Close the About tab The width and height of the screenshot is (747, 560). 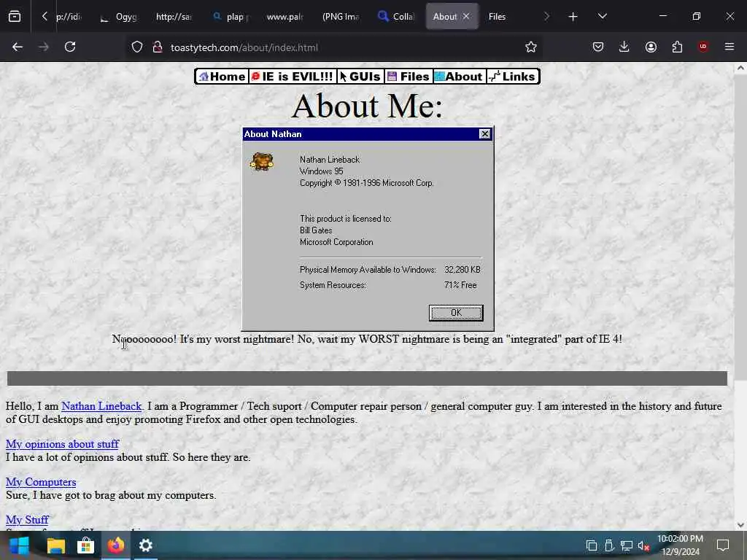coord(466,17)
